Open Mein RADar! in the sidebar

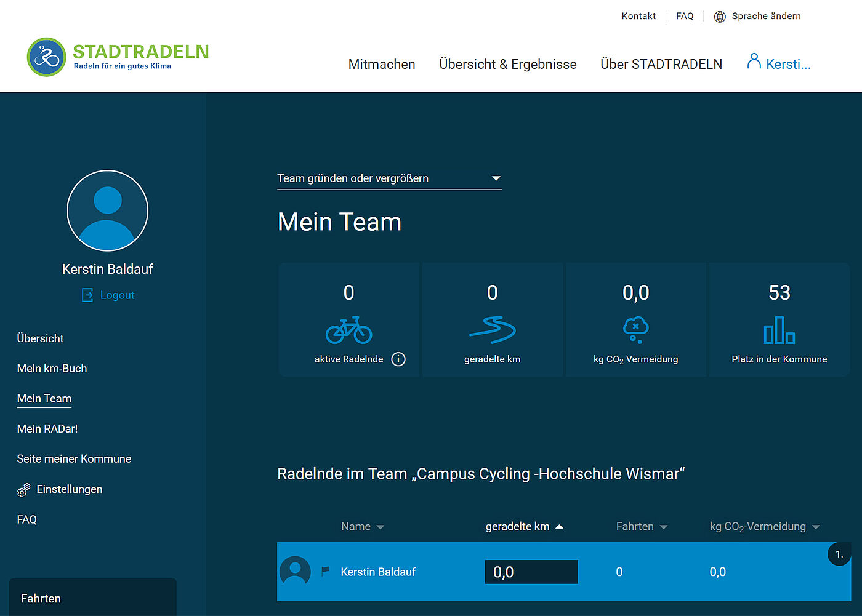coord(47,429)
